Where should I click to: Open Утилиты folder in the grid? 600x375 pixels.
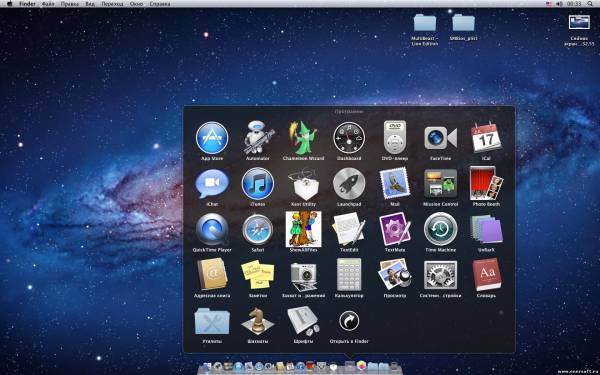point(212,321)
